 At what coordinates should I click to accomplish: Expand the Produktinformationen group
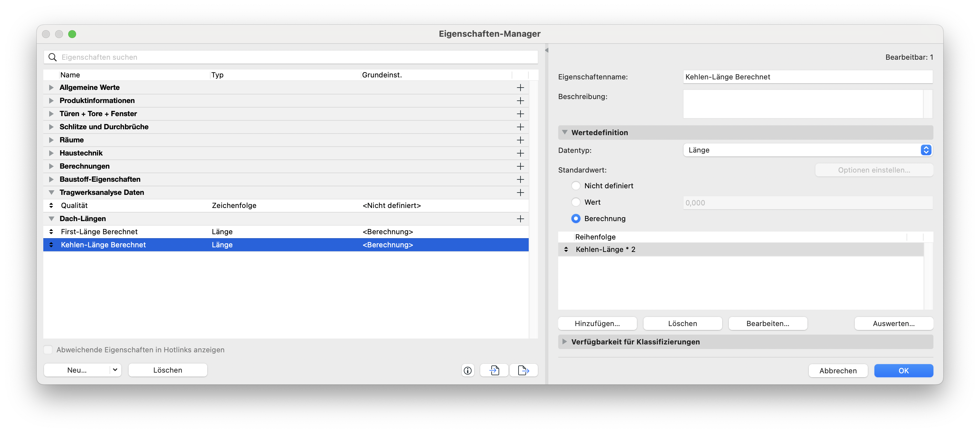point(51,100)
